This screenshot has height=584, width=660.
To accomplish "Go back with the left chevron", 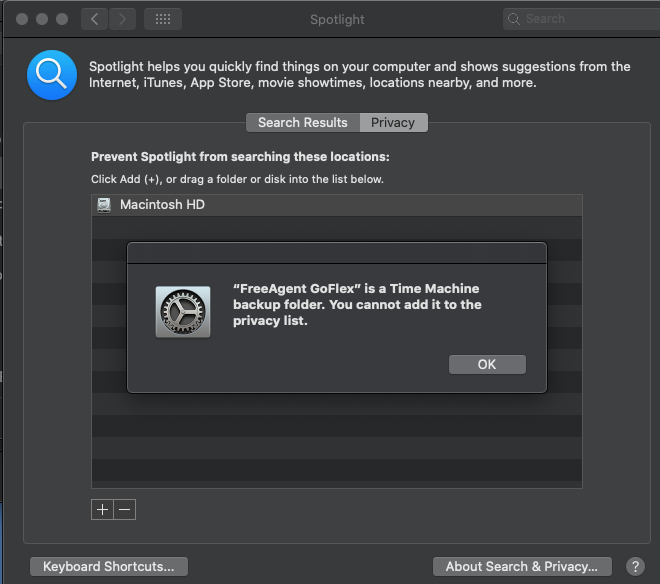I will point(95,19).
